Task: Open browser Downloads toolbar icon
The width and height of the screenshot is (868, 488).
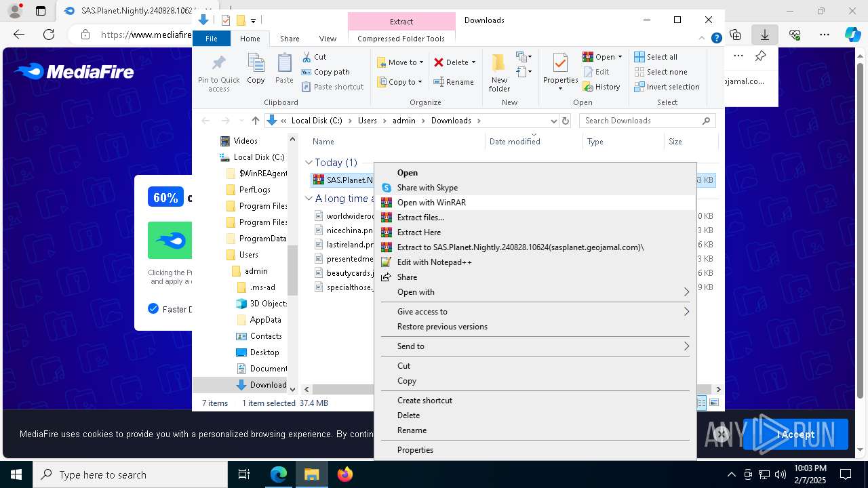Action: tap(765, 35)
